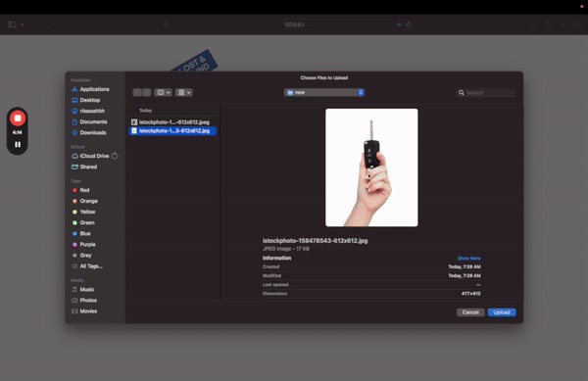Go back in the file dialog
Image resolution: width=588 pixels, height=381 pixels.
pos(137,92)
